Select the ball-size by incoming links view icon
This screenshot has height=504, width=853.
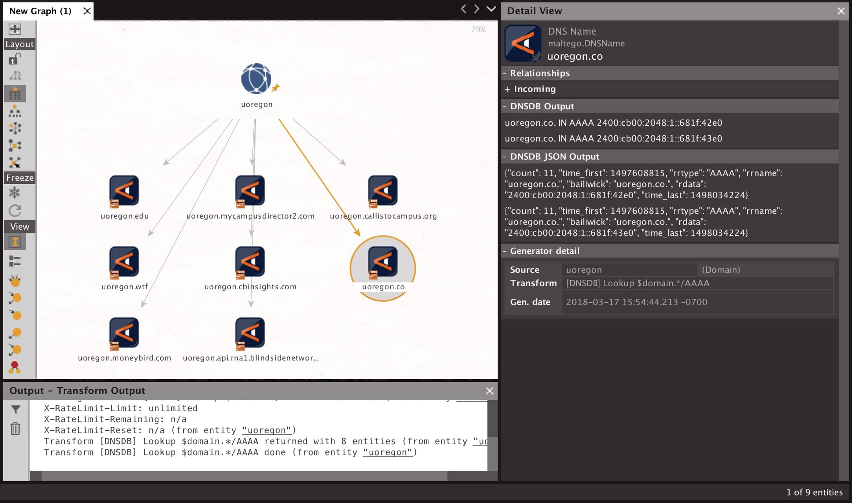(x=15, y=281)
